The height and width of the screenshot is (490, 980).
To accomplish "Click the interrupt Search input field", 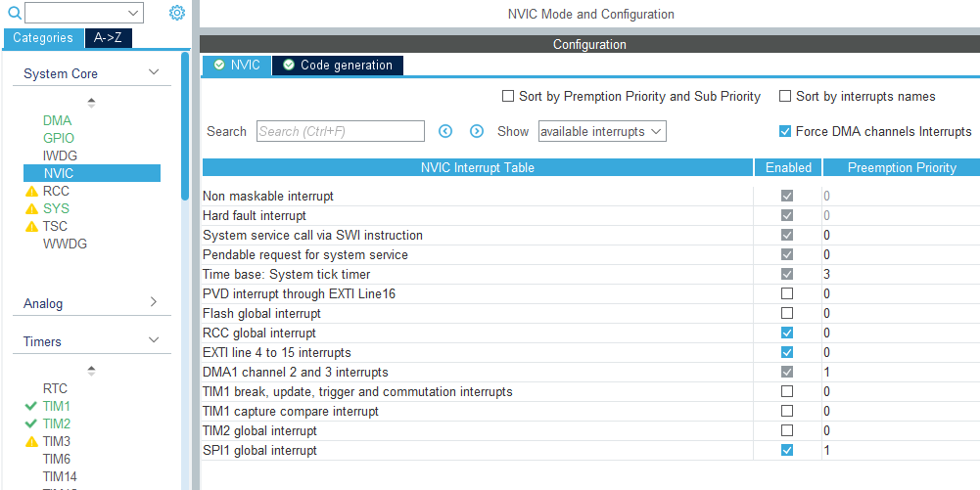I will [x=340, y=131].
